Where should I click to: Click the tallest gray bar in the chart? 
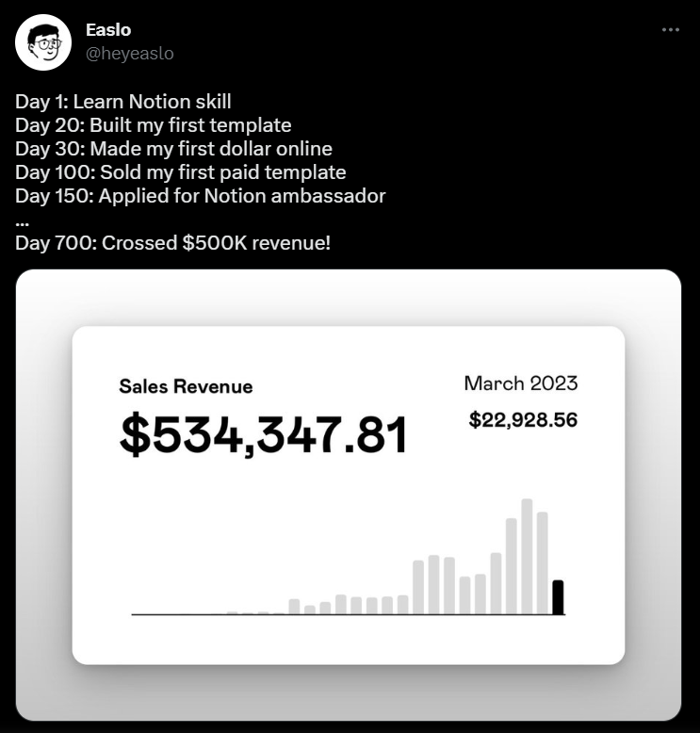pos(527,556)
